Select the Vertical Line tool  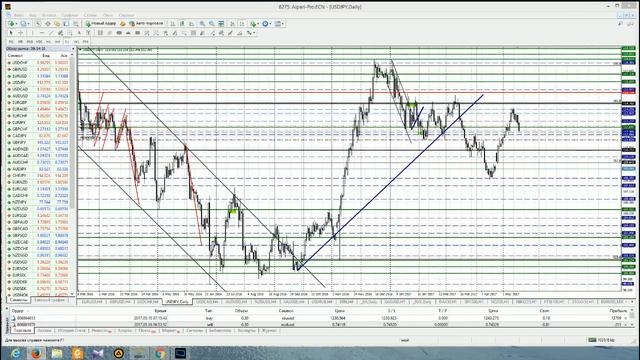pos(32,33)
